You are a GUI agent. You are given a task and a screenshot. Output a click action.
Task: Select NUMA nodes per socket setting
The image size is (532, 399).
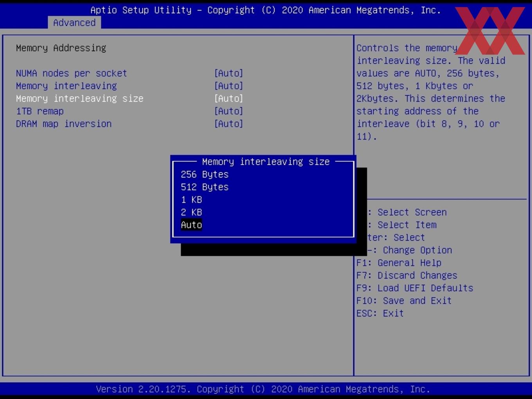(x=72, y=73)
